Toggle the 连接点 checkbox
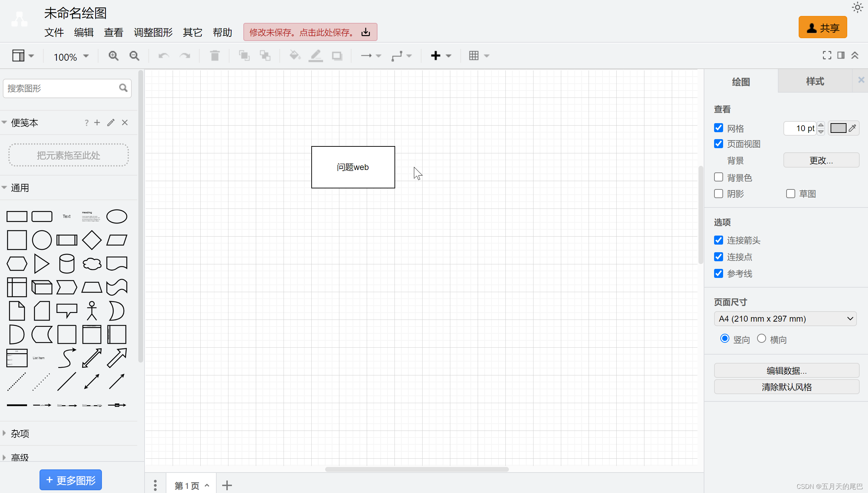Screen dimensions: 868x493 click(x=719, y=257)
